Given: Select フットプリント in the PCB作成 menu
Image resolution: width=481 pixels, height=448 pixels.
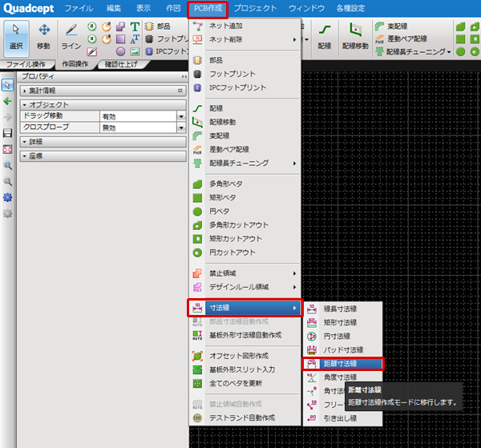Looking at the screenshot, I should pos(245,74).
